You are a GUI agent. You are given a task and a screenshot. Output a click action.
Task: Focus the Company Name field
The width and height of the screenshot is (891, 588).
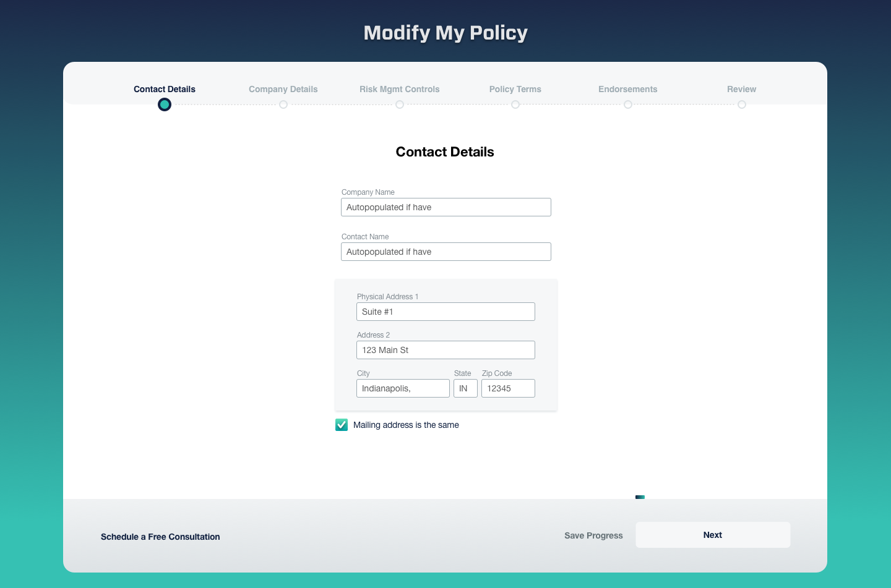pyautogui.click(x=445, y=207)
